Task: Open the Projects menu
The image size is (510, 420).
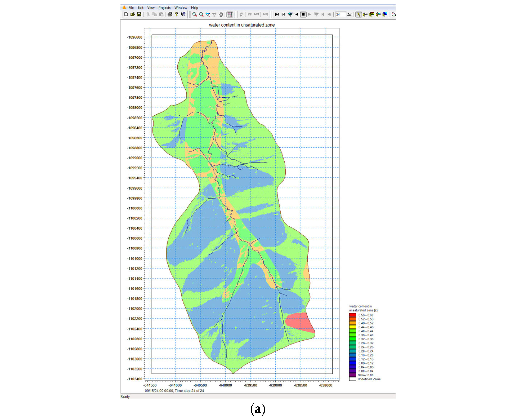Action: click(x=164, y=8)
